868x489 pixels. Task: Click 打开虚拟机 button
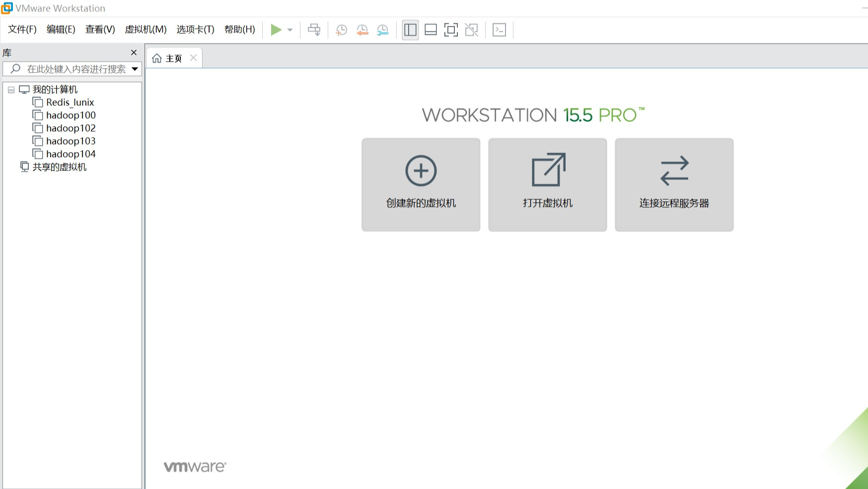(x=547, y=184)
